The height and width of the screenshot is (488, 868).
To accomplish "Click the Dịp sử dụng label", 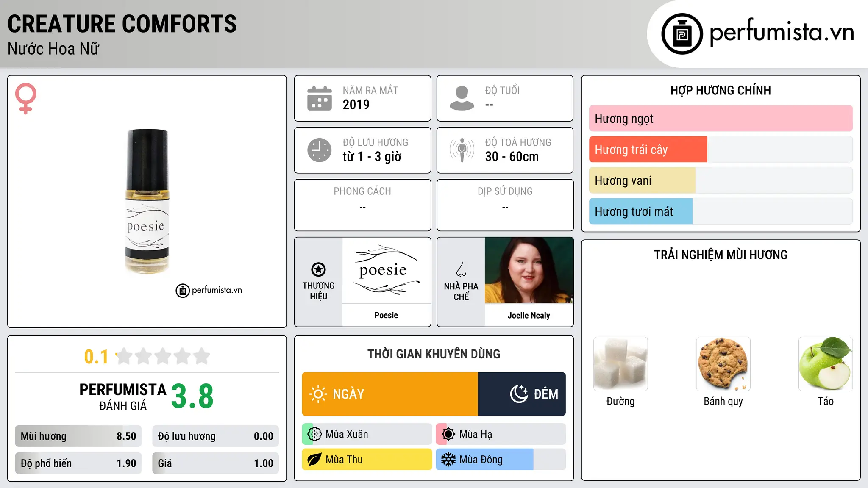I will [505, 191].
